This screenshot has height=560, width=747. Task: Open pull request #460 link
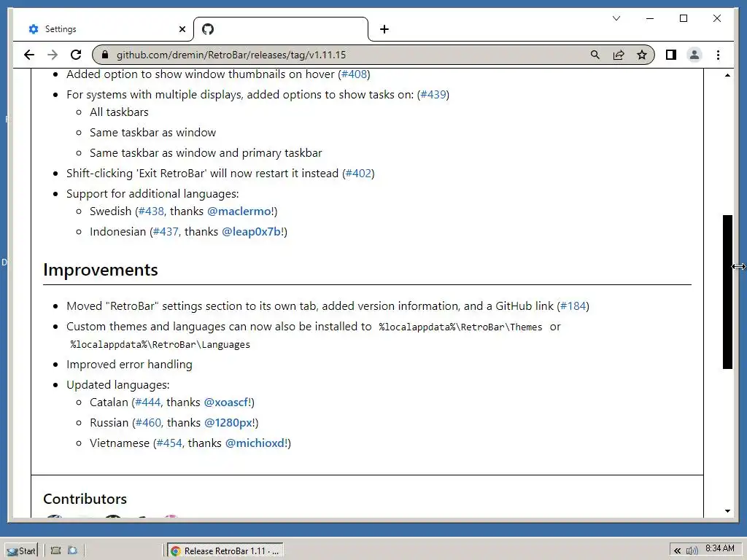click(149, 423)
